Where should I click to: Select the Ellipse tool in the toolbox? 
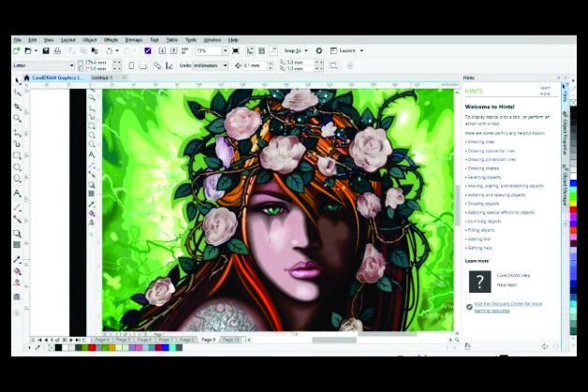(x=17, y=167)
